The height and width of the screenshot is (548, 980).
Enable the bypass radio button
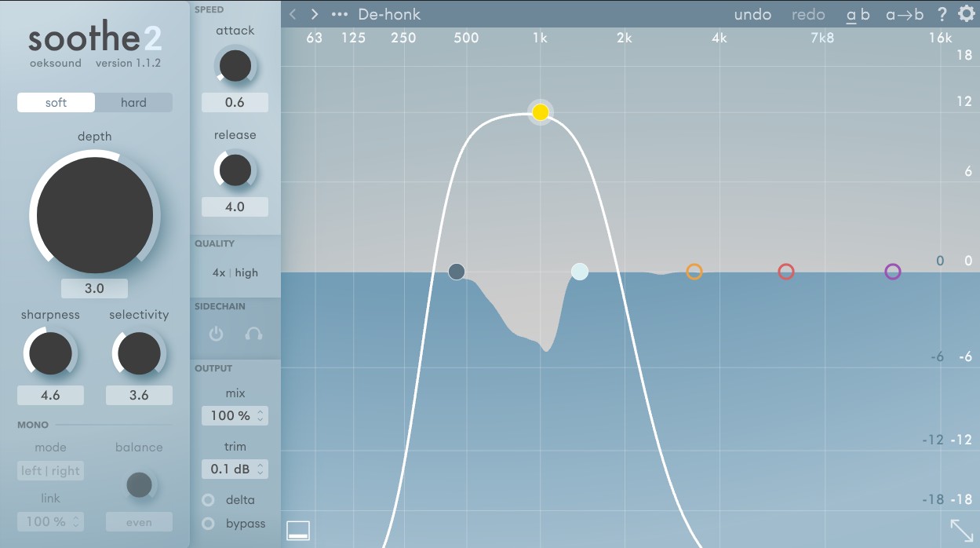(x=209, y=524)
